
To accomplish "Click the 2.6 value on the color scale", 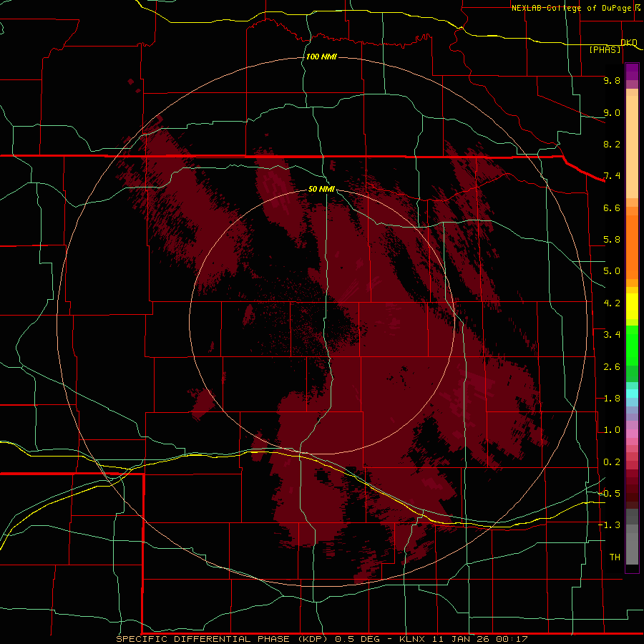I will (x=612, y=367).
